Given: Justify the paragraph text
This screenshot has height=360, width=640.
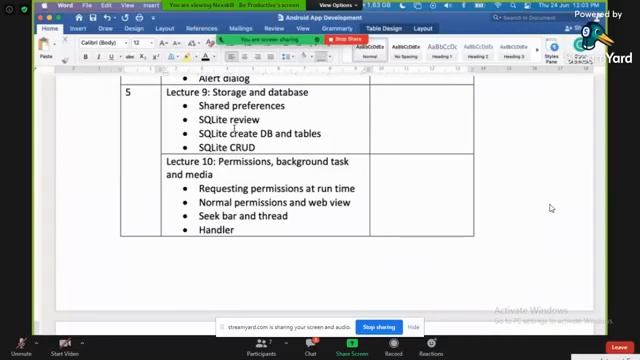Looking at the screenshot, I should click(271, 57).
